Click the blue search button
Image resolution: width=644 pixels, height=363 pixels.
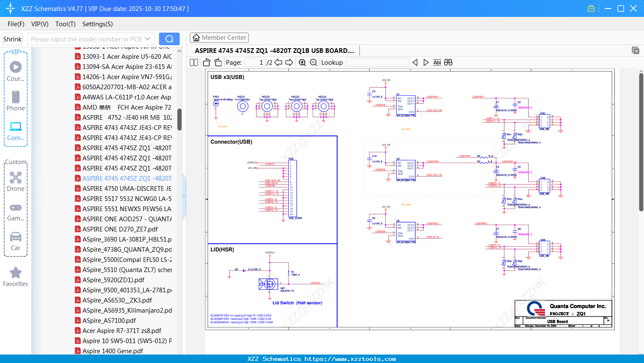point(169,39)
